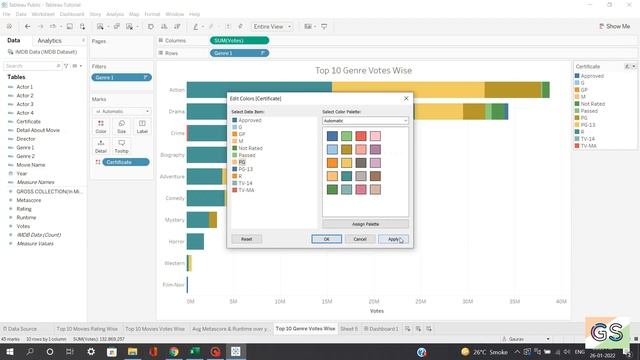640x360 pixels.
Task: Click the Show/Hide Cards toolbar icon
Action: point(308,27)
